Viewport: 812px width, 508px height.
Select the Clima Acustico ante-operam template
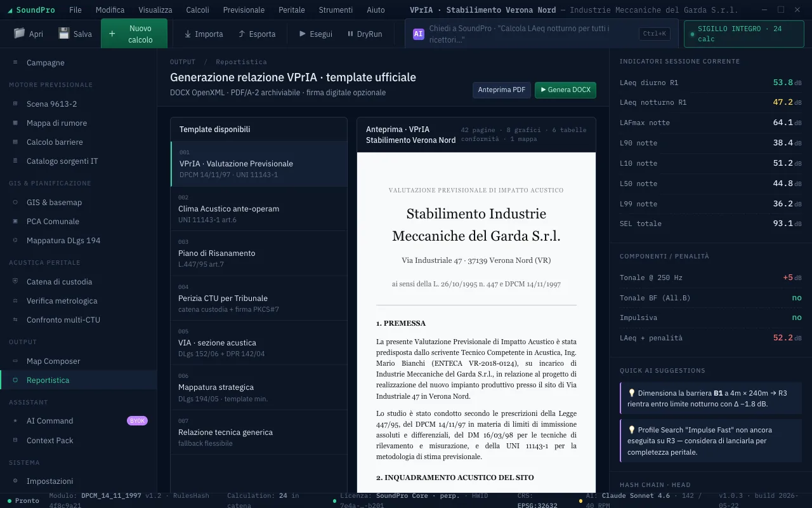[259, 208]
